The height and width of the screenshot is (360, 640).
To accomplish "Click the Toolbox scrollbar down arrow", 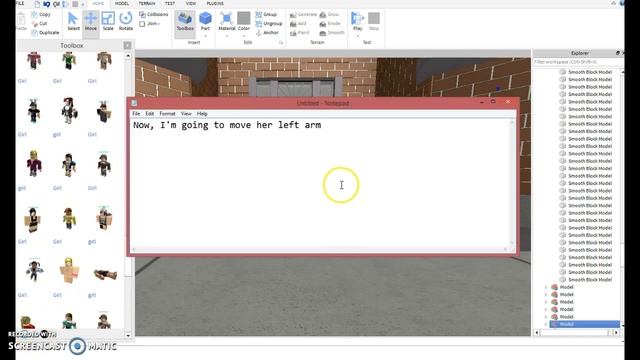I will (128, 336).
